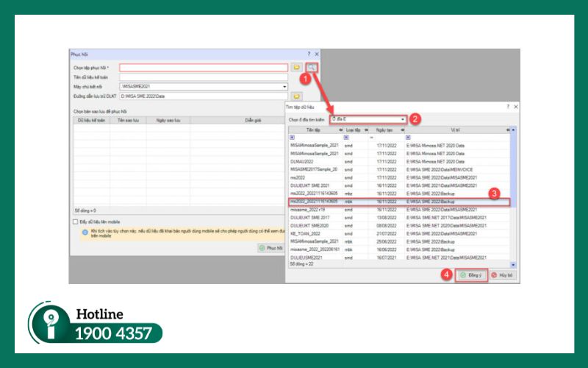Screen dimensions: 588x368
Task: Open filter condition icon under Tên tệp column
Action: coord(293,138)
